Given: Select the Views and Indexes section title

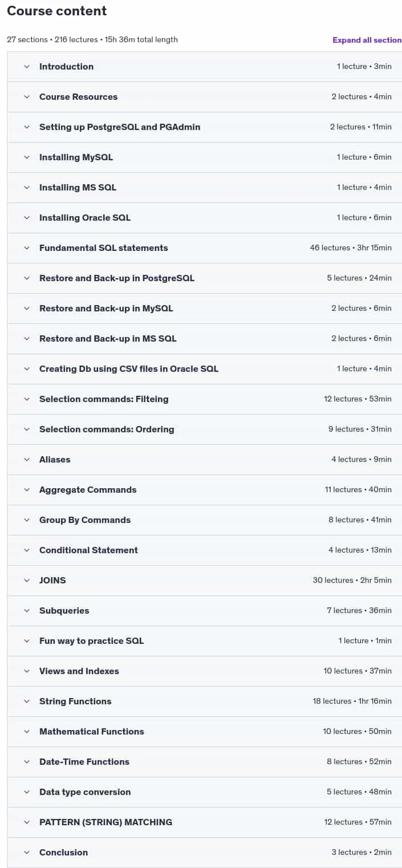Looking at the screenshot, I should (x=79, y=671).
